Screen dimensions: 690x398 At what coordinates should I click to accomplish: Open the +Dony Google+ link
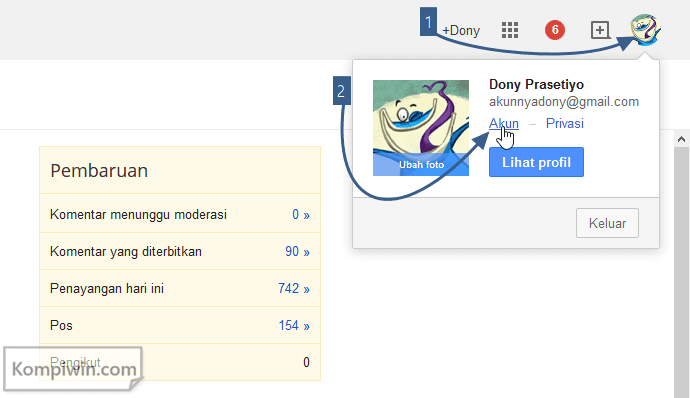(x=461, y=30)
